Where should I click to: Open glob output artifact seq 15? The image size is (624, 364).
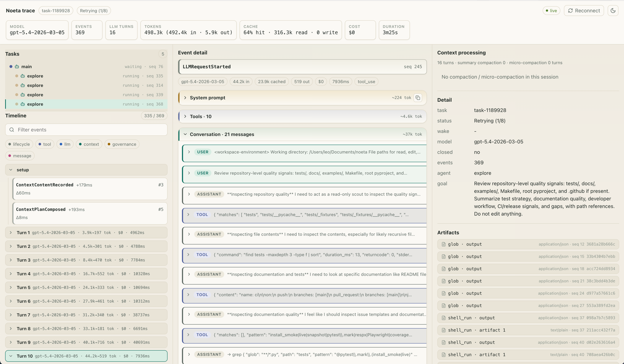(528, 256)
